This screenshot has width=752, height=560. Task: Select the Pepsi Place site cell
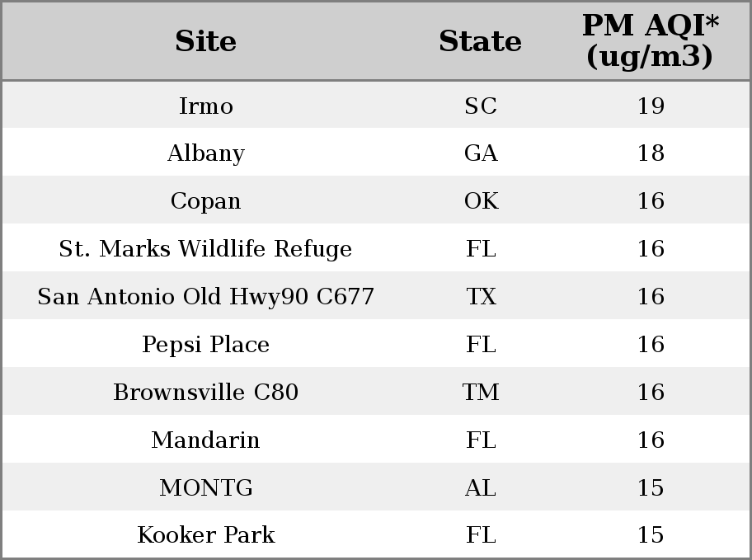(x=206, y=345)
